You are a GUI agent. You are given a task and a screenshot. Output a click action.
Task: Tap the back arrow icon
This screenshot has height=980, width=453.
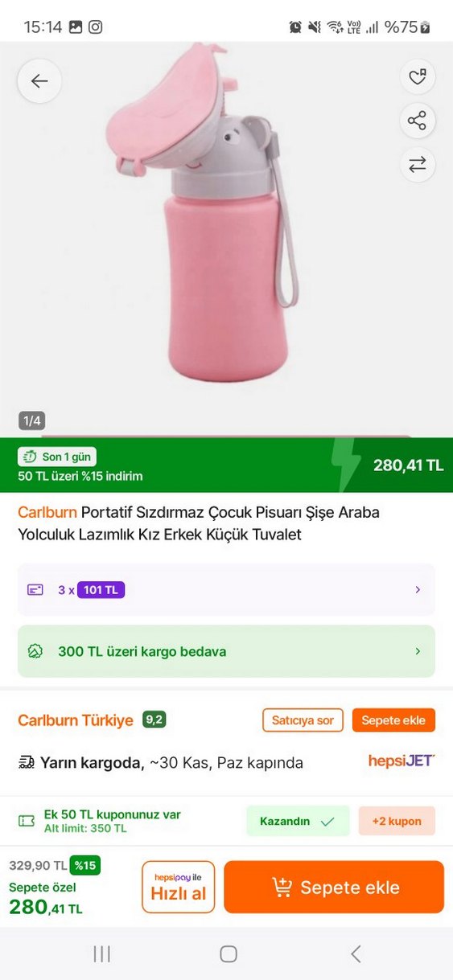pos(39,80)
